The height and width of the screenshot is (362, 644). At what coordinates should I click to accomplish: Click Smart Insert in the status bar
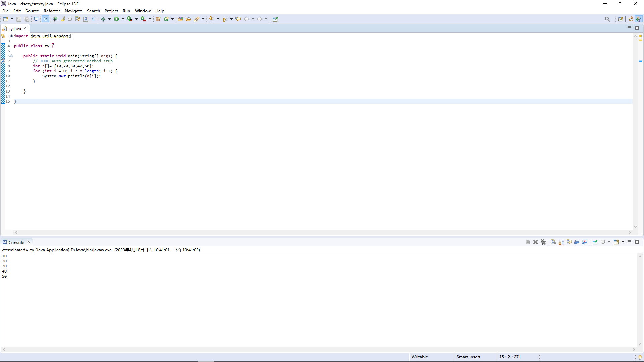click(x=468, y=357)
